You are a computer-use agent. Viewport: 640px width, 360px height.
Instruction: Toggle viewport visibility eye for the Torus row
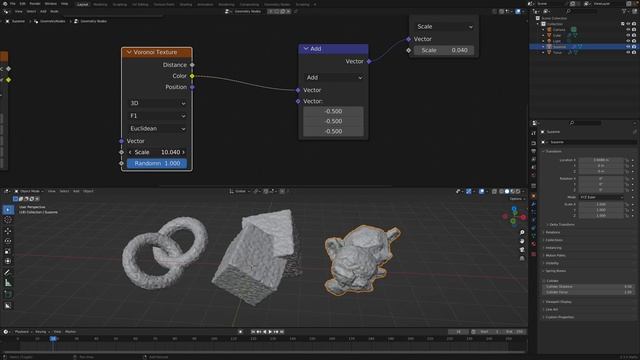628,52
